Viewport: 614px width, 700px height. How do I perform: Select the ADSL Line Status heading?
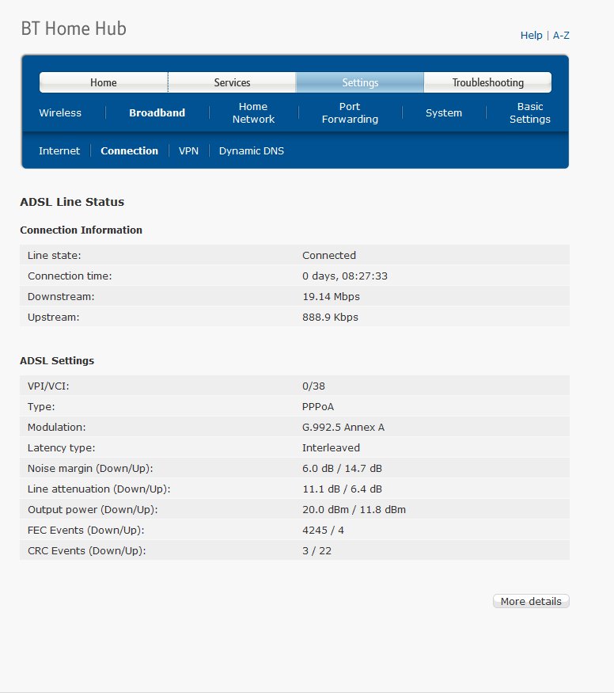[x=72, y=202]
